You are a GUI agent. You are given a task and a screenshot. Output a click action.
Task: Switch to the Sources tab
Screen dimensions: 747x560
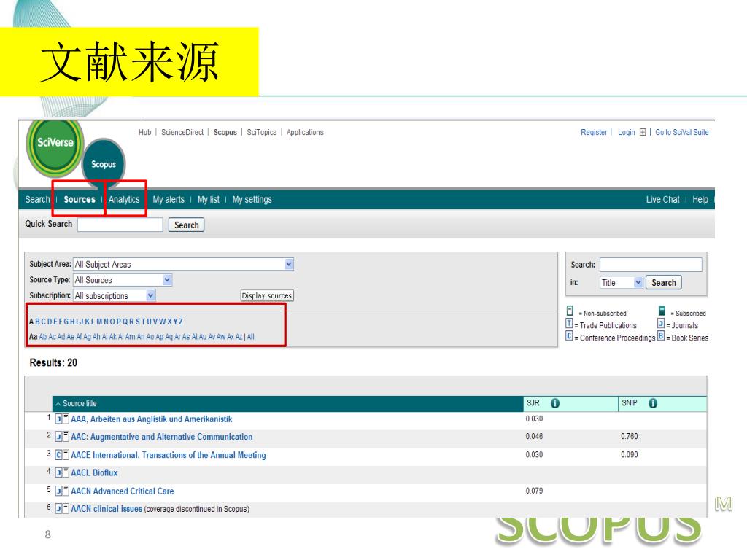pos(80,200)
